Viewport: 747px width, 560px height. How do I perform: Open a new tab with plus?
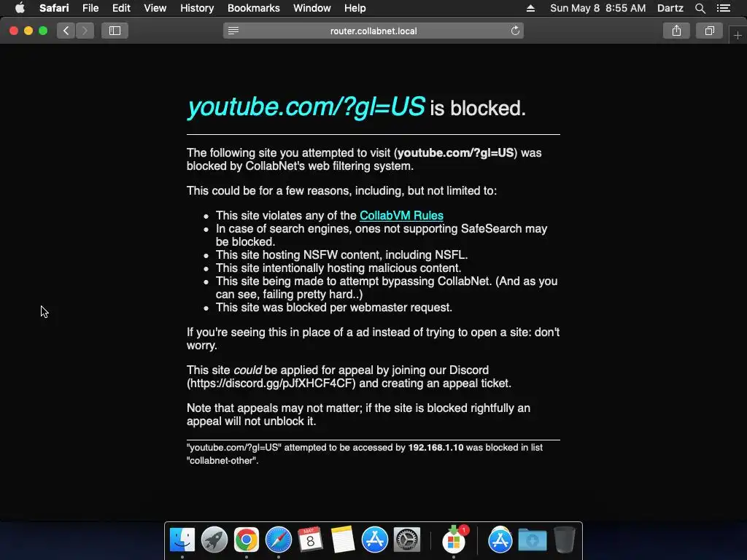738,35
